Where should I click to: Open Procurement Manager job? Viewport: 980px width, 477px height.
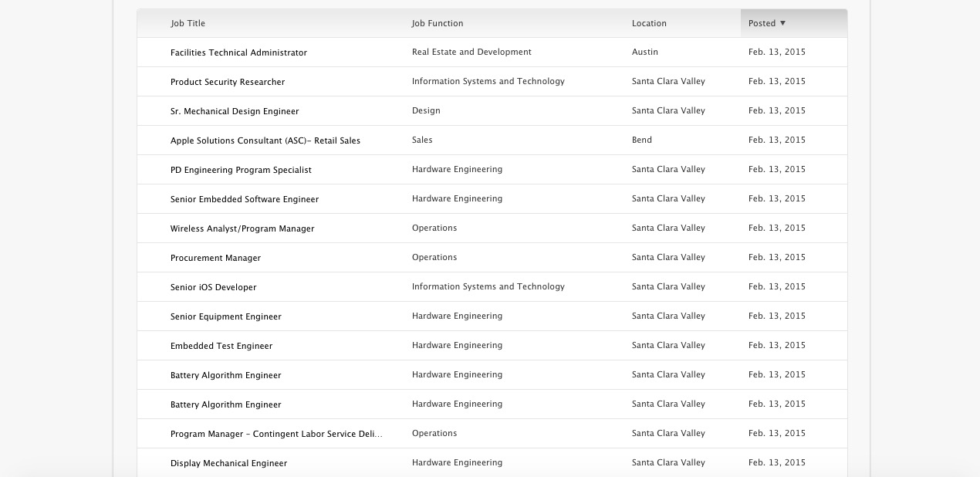pyautogui.click(x=215, y=258)
